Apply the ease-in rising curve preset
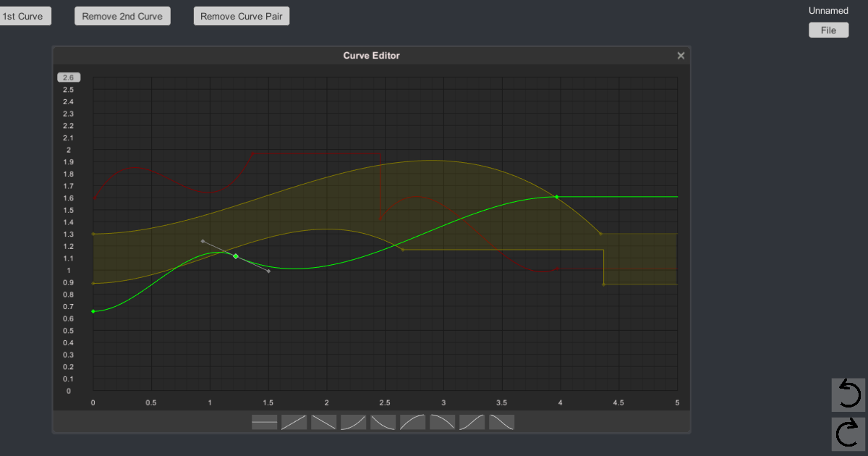Viewport: 868px width, 456px height. (353, 421)
